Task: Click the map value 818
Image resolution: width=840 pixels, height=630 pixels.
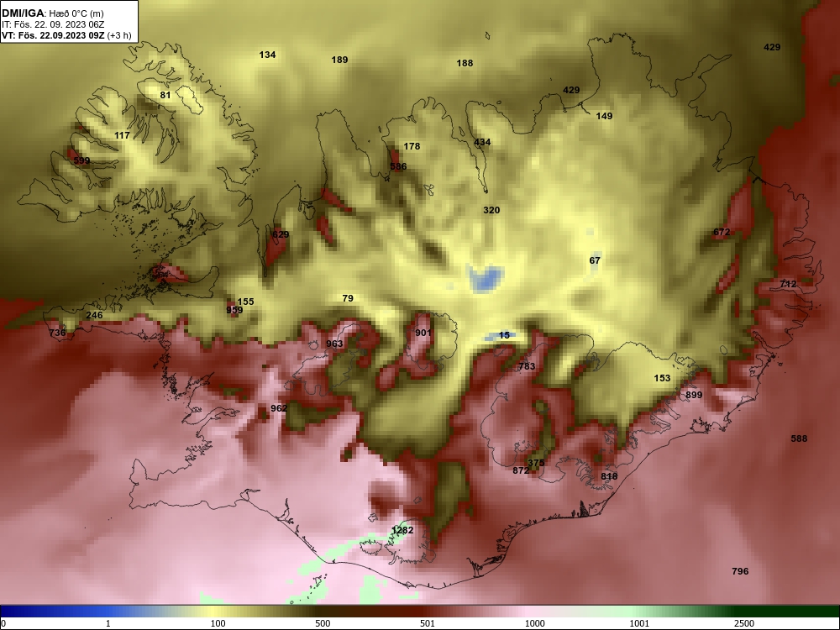Action: [609, 477]
